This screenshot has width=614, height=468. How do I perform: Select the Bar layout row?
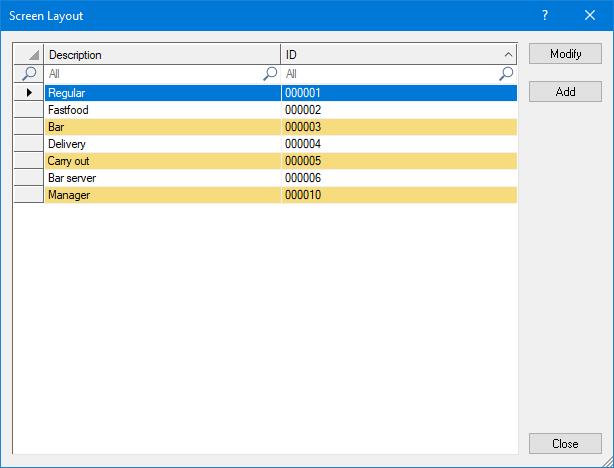click(162, 127)
